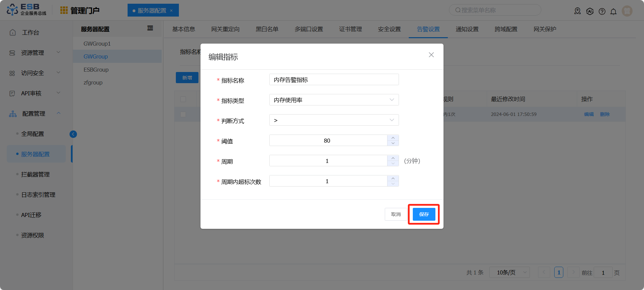The width and height of the screenshot is (644, 290).
Task: Open the 指标类型 dropdown
Action: [x=334, y=100]
